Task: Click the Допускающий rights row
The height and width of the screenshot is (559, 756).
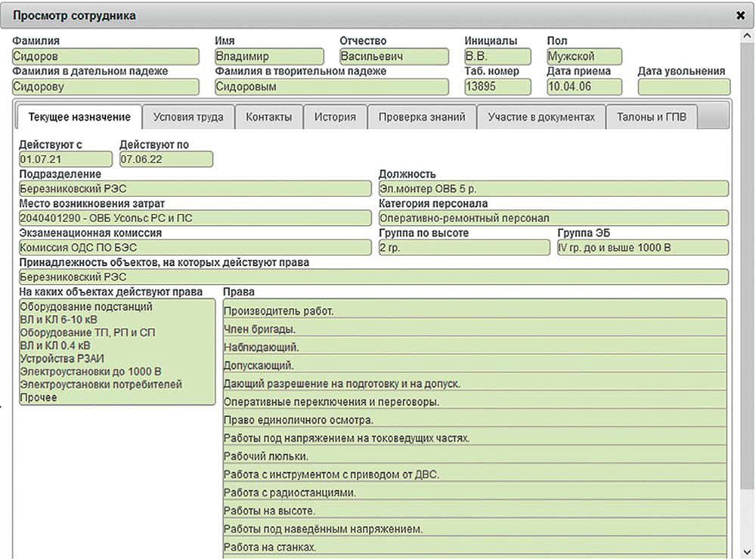Action: (x=475, y=366)
